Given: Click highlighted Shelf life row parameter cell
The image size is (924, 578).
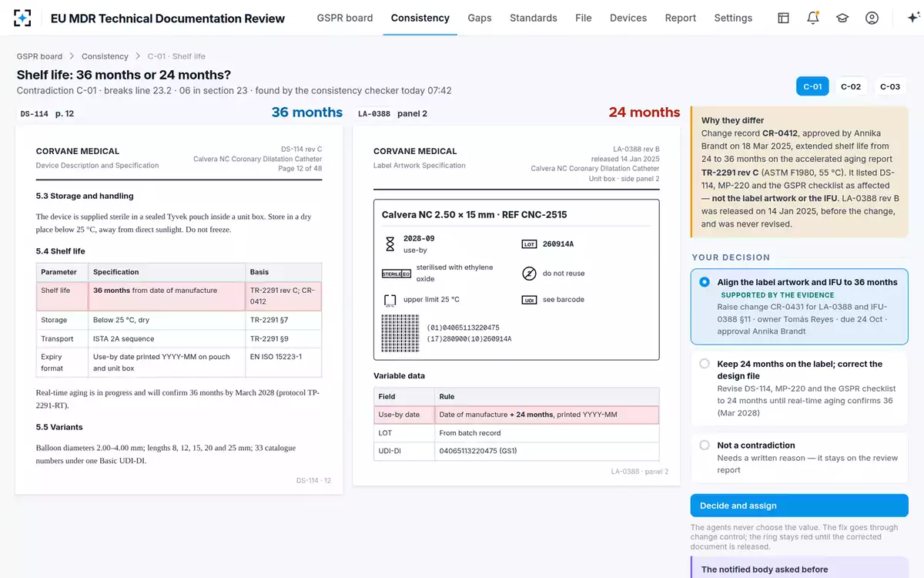Looking at the screenshot, I should (62, 296).
